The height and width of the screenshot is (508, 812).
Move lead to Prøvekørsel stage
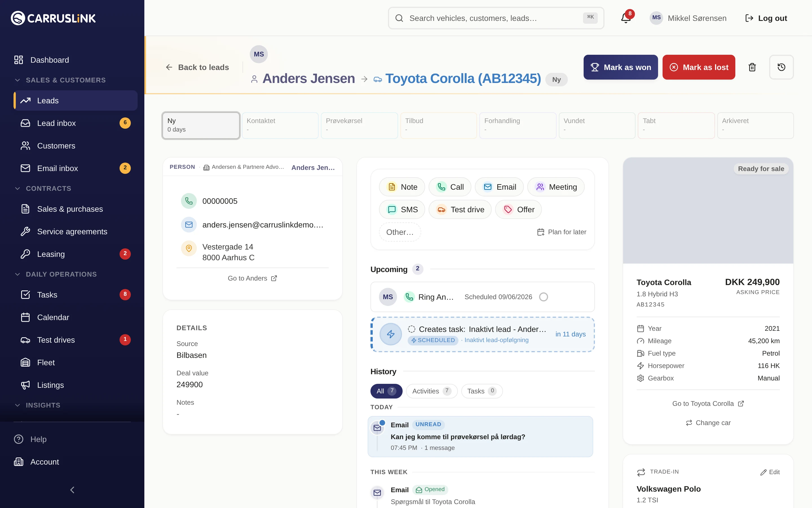tap(359, 125)
